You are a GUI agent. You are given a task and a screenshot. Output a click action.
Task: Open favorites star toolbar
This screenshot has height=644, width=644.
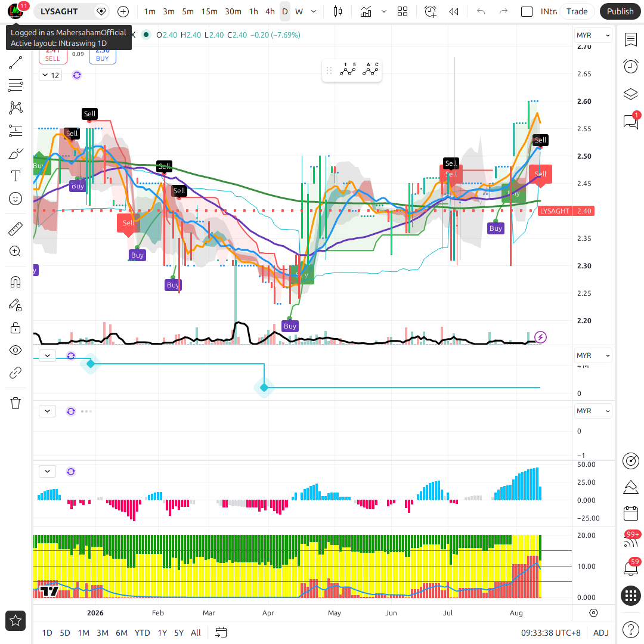tap(16, 621)
